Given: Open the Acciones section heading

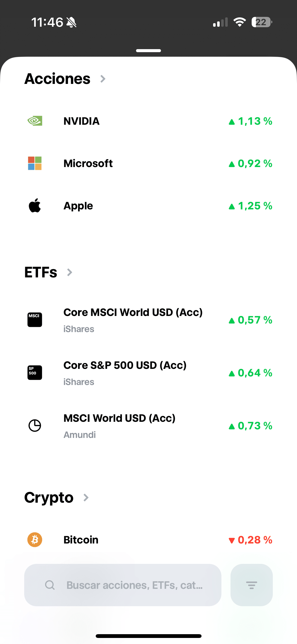Looking at the screenshot, I should (57, 79).
